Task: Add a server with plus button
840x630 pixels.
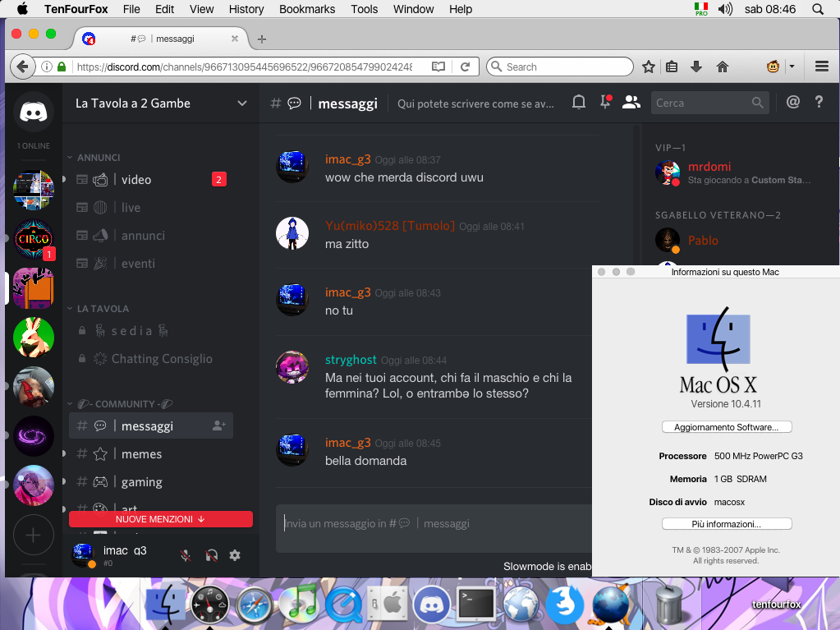Action: point(33,535)
